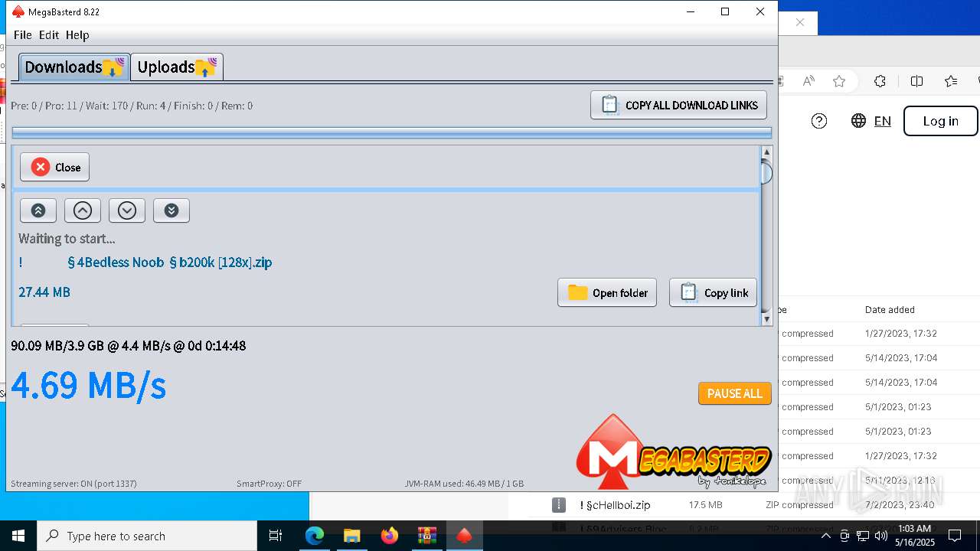Open browser Favorites list icon
This screenshot has width=980, height=551.
[951, 81]
